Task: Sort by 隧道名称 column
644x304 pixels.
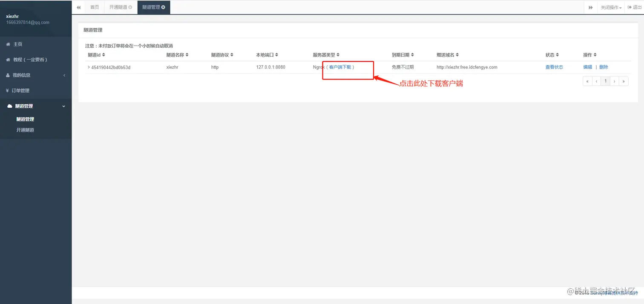Action: [177, 55]
